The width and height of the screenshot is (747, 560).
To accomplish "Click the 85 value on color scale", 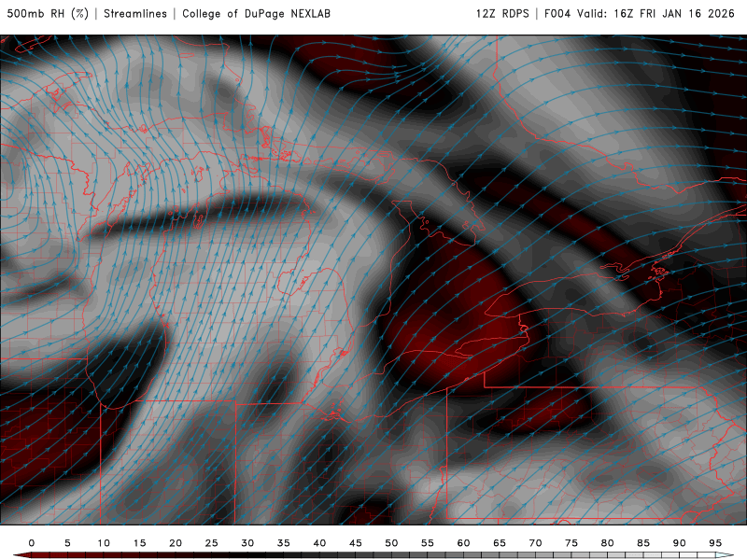I will coord(643,543).
